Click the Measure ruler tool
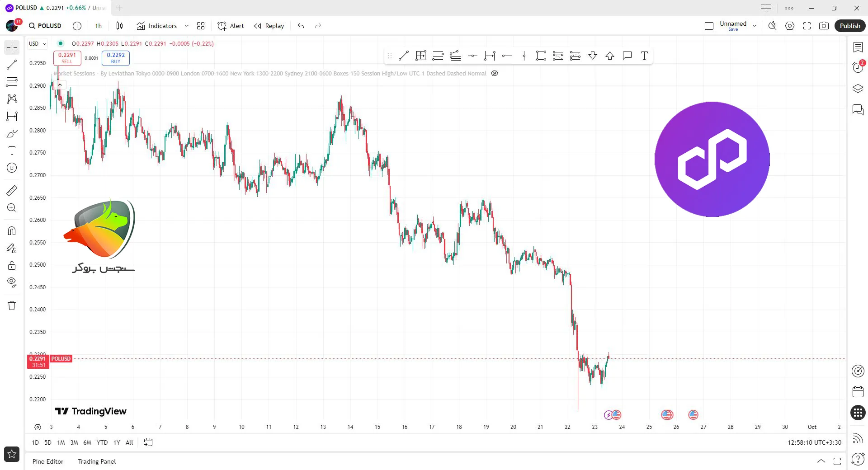Viewport: 868px width, 470px height. click(12, 191)
